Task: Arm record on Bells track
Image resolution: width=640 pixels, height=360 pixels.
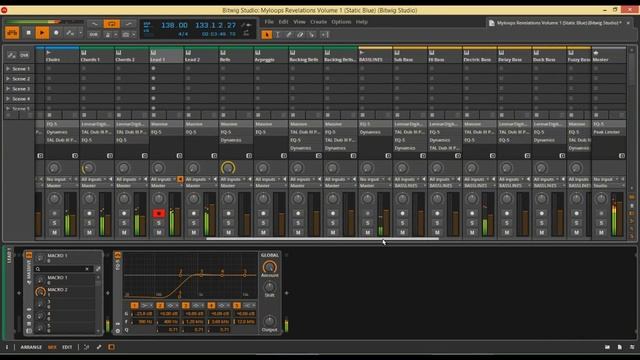Action: 228,213
